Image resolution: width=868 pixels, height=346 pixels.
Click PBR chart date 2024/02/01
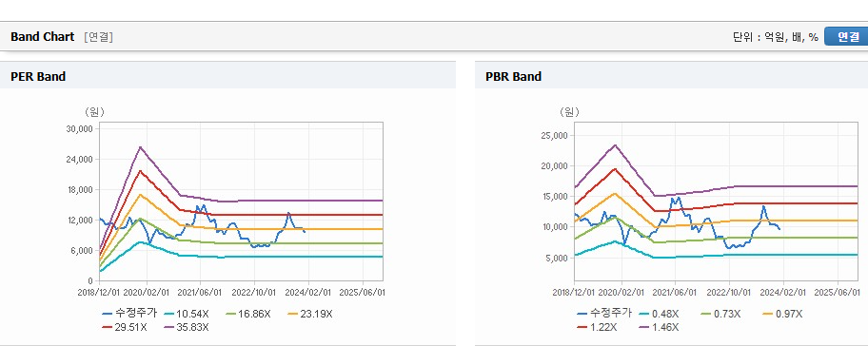[782, 292]
